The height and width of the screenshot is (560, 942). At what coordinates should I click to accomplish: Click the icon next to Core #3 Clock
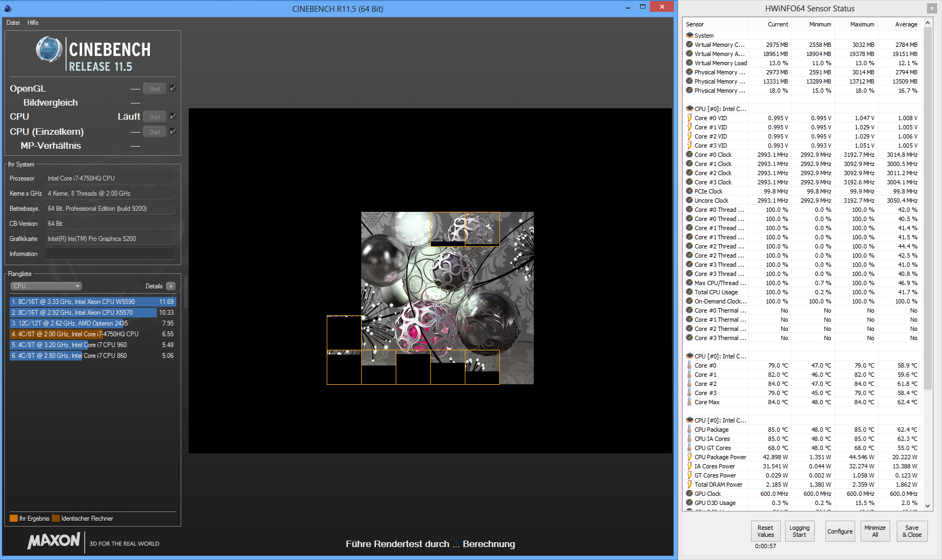point(689,182)
